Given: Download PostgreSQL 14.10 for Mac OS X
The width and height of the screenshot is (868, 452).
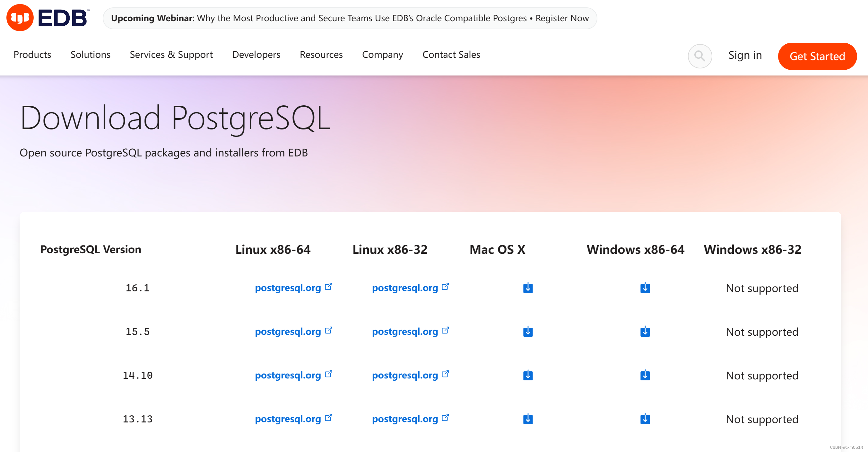Looking at the screenshot, I should (528, 375).
